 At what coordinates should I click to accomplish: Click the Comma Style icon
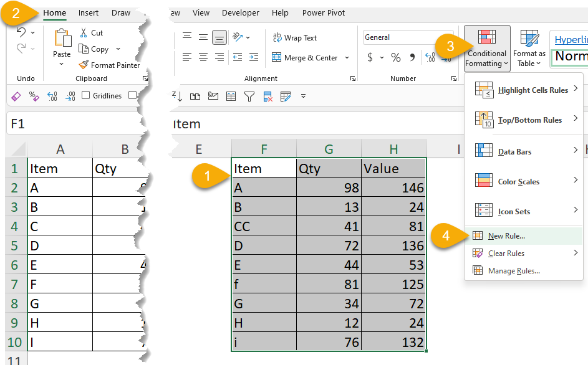click(412, 57)
